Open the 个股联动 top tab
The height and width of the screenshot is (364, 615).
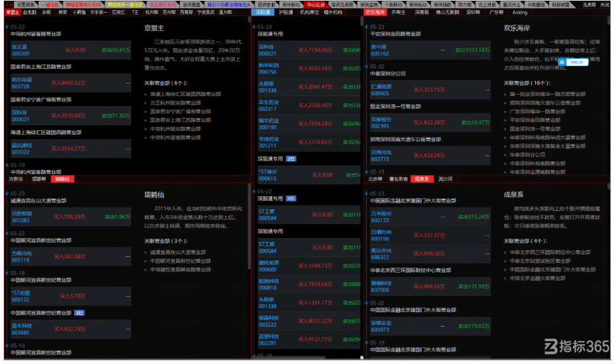coord(393,4)
